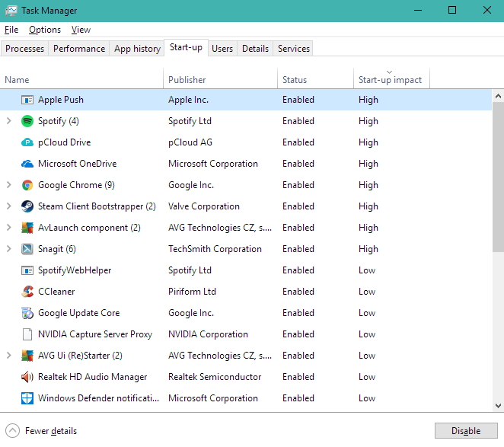Click the Microsoft OneDrive cloud icon
This screenshot has width=504, height=447.
pos(27,164)
